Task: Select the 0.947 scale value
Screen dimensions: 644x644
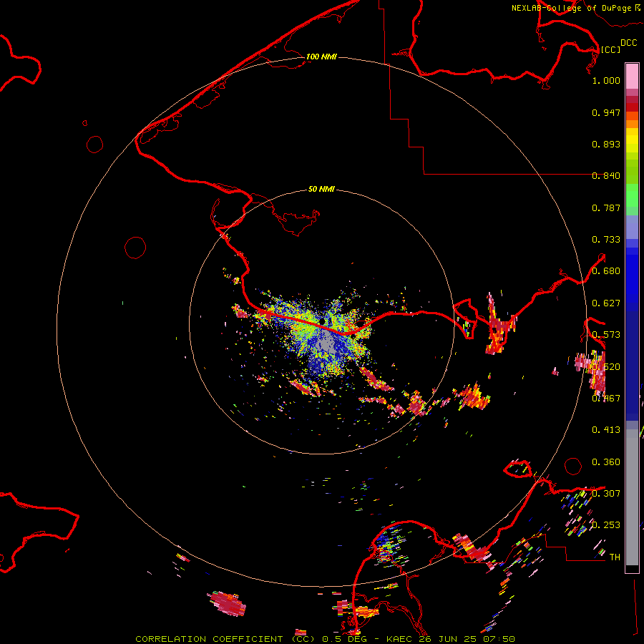Action: click(606, 112)
